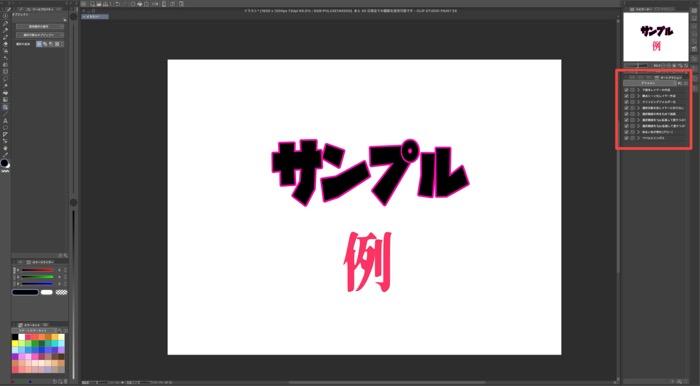Uncheck the last auto action's checkbox

pyautogui.click(x=626, y=138)
